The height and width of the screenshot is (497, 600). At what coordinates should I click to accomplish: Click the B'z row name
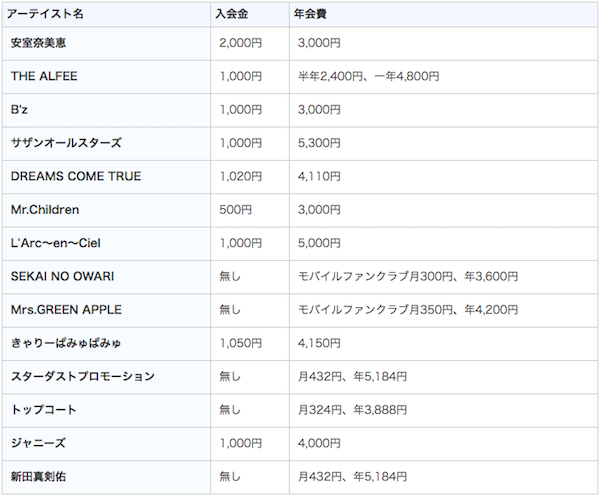point(19,110)
